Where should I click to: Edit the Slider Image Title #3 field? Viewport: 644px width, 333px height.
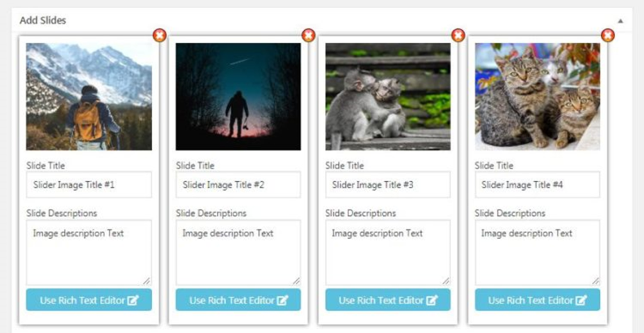tap(387, 185)
